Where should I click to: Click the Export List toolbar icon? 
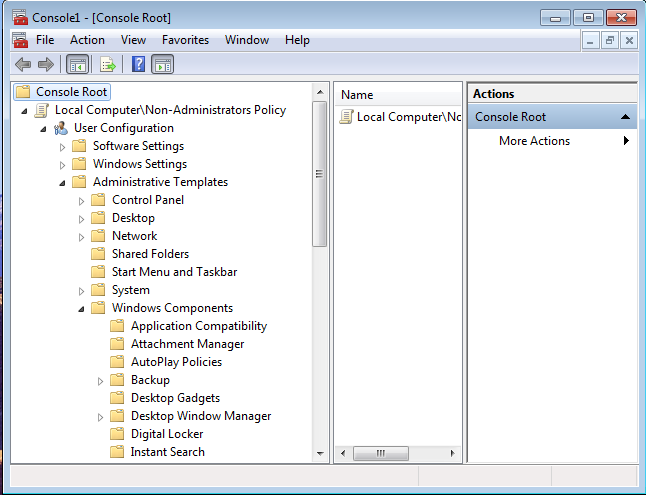pos(107,65)
